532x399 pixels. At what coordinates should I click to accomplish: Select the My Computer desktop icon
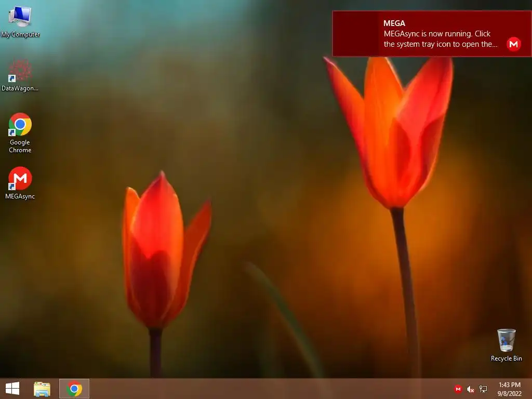pos(20,21)
